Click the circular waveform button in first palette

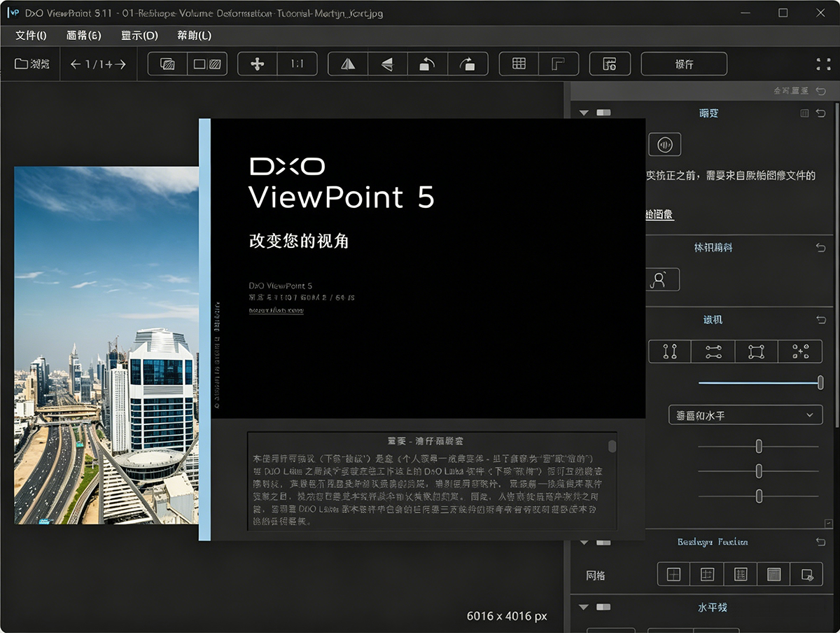pos(664,144)
